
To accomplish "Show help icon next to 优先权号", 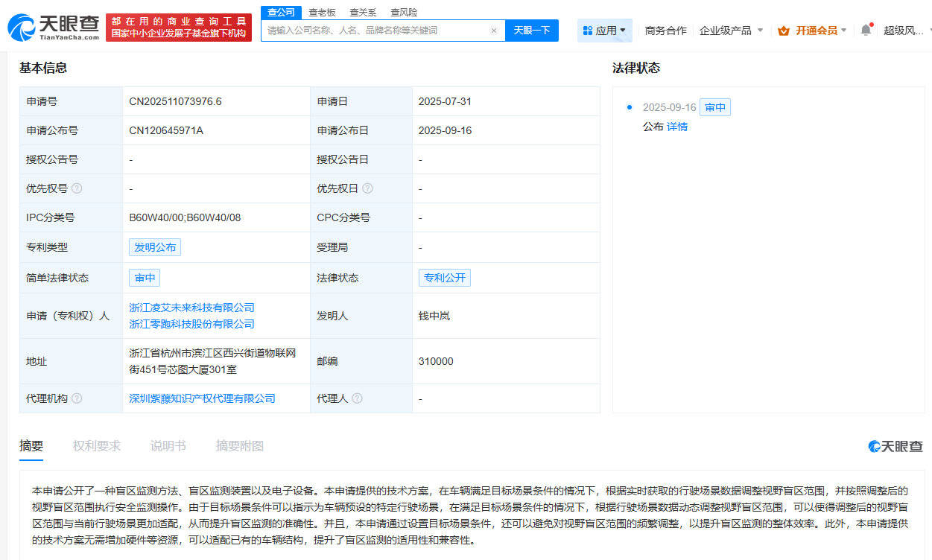I will click(77, 188).
